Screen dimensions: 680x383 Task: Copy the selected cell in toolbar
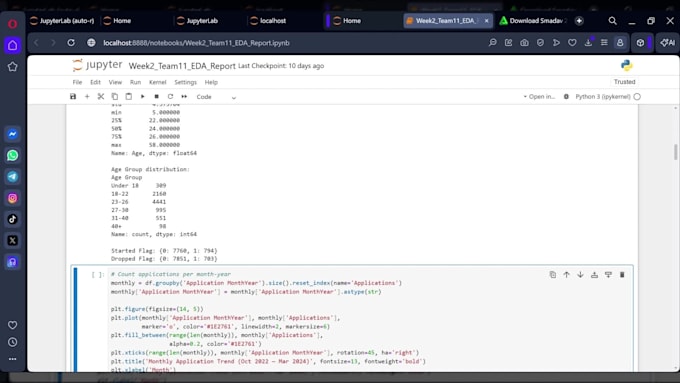pyautogui.click(x=114, y=96)
